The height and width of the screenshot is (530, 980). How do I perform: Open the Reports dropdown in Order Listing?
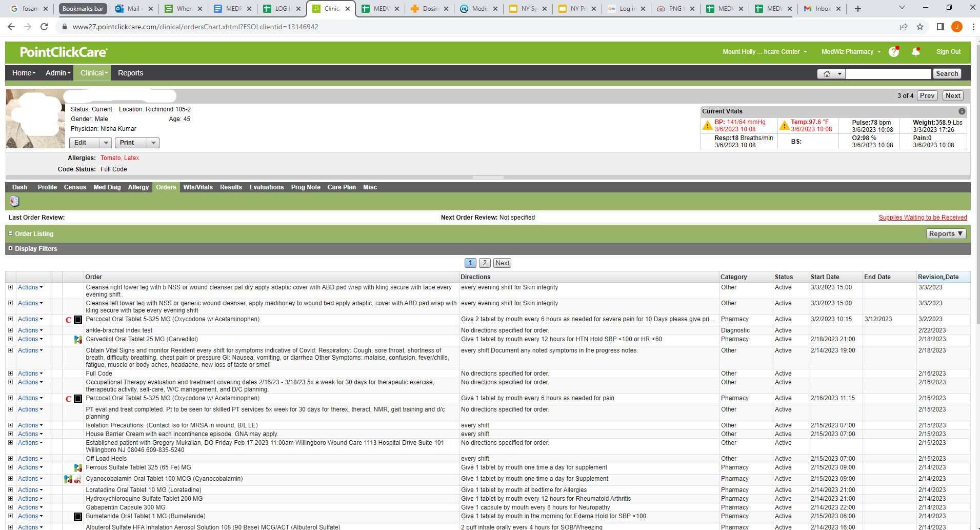coord(946,234)
